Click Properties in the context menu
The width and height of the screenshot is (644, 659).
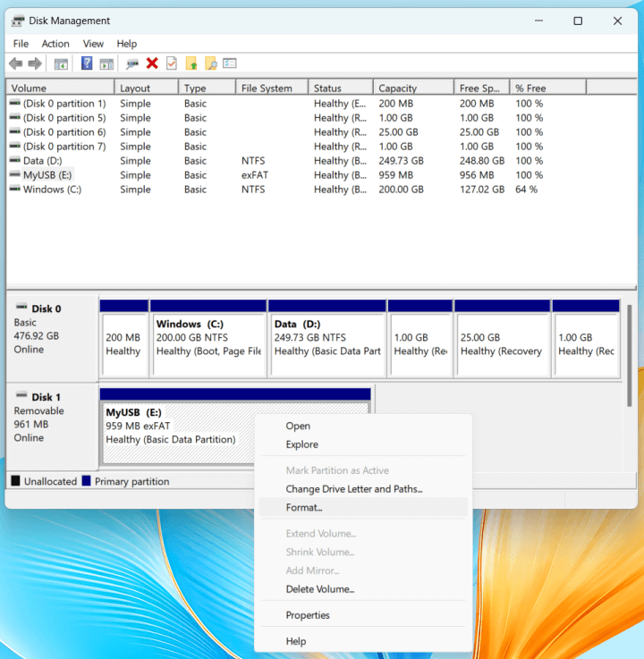click(x=308, y=615)
